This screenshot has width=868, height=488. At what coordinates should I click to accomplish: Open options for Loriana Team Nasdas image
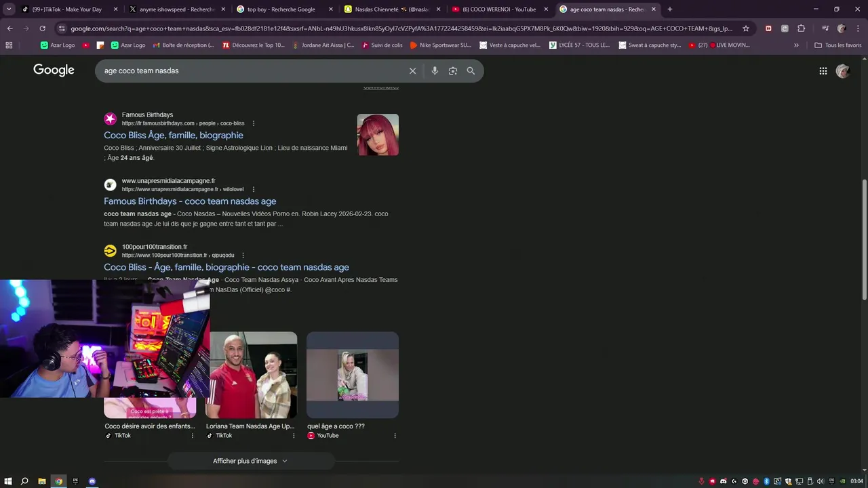pyautogui.click(x=294, y=436)
